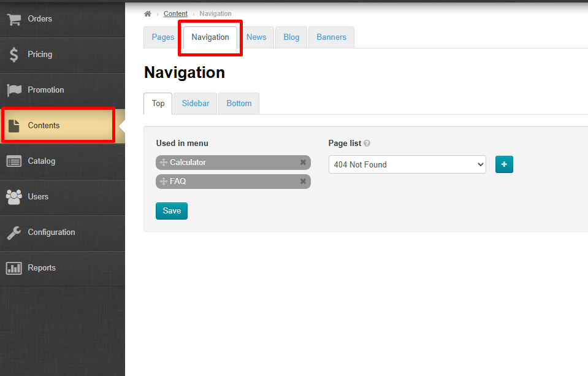Viewport: 588px width, 376px height.
Task: Open the Banners tab
Action: pyautogui.click(x=331, y=37)
